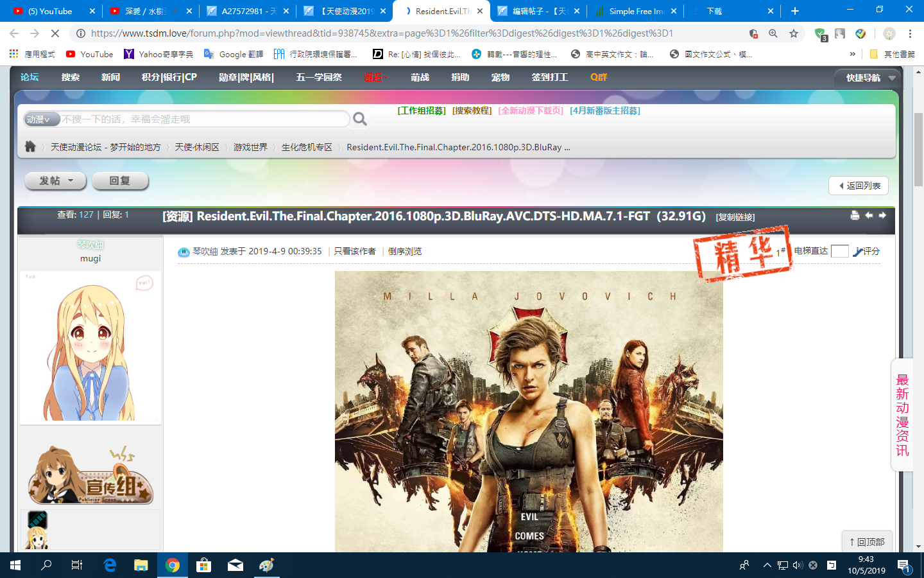Switch to the 【天使动漫2019 tab
924x578 pixels.
click(345, 11)
